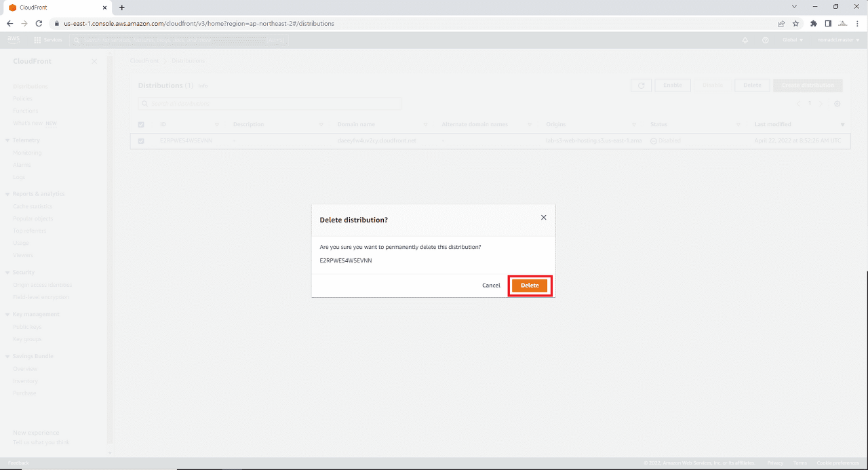Click the toolbar Delete button

click(752, 85)
